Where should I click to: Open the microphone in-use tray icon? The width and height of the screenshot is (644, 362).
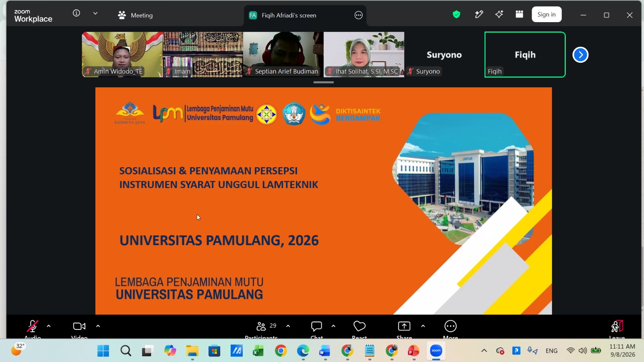point(533,351)
